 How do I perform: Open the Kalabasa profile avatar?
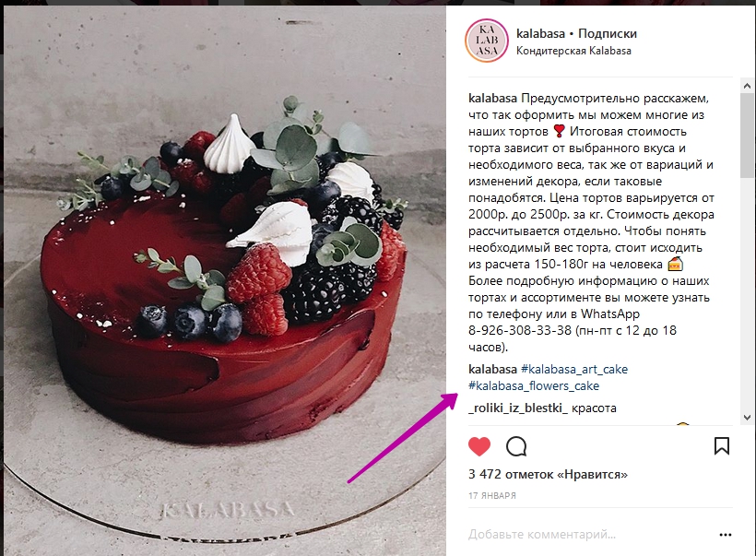click(x=487, y=41)
